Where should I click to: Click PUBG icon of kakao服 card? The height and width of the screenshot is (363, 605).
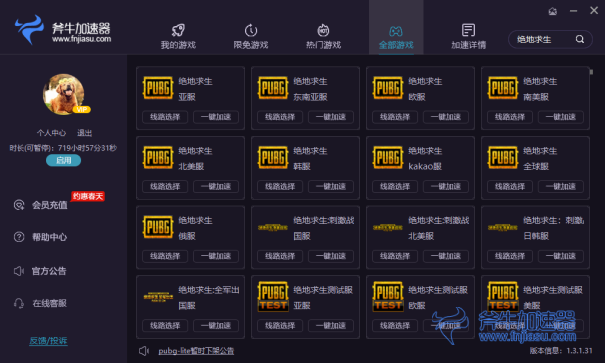click(388, 157)
